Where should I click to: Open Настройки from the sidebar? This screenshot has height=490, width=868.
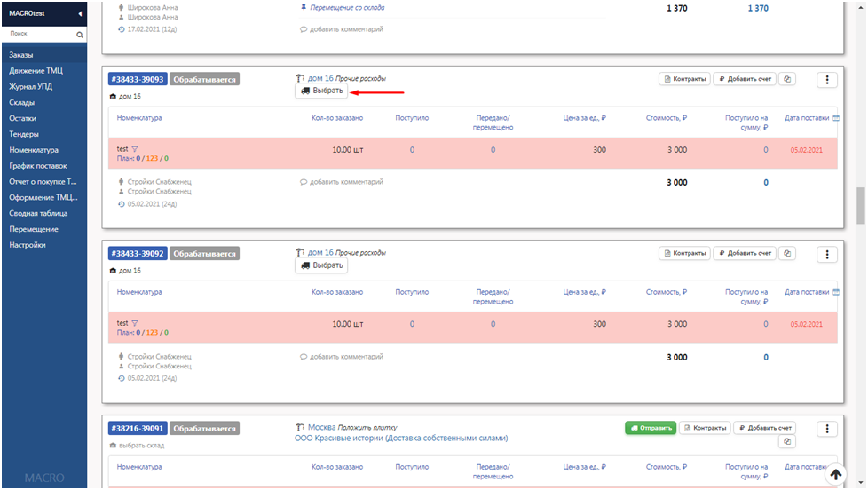(x=28, y=245)
